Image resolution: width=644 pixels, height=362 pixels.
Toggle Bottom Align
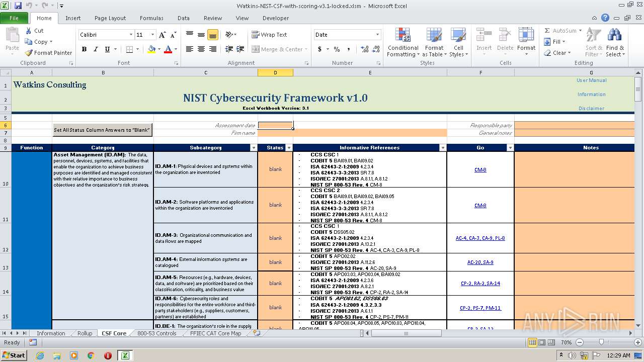click(x=213, y=35)
